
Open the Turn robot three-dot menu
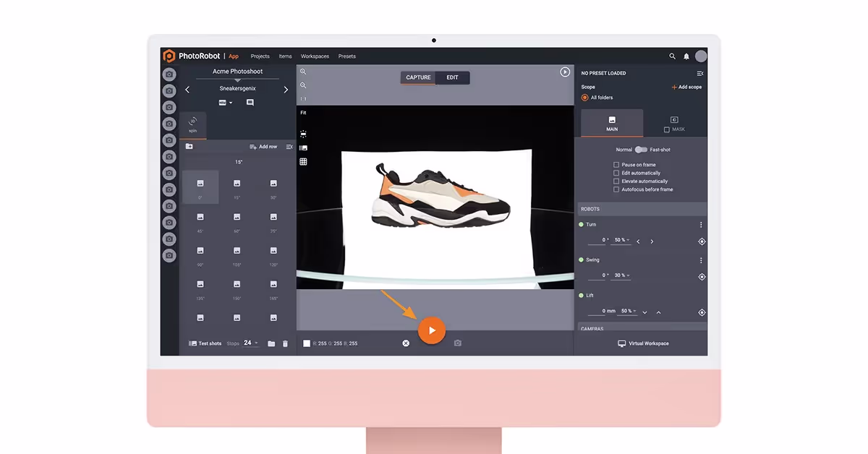click(x=701, y=225)
